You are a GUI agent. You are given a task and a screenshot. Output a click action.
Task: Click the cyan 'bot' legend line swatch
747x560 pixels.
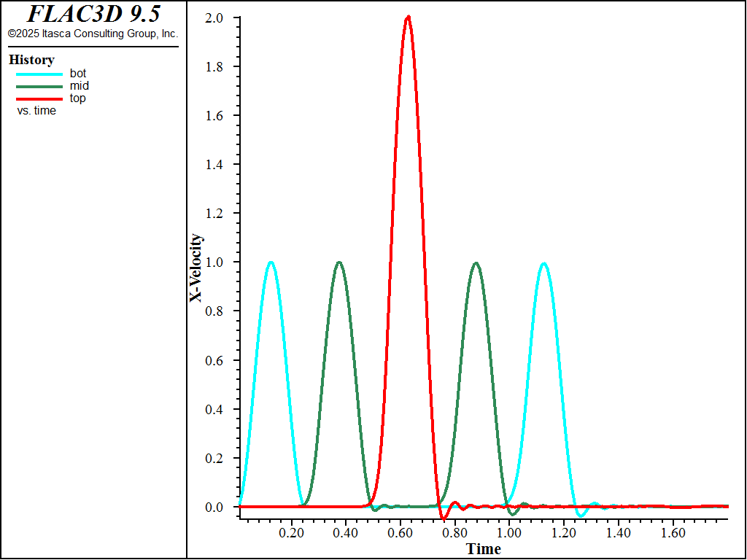[x=39, y=74]
